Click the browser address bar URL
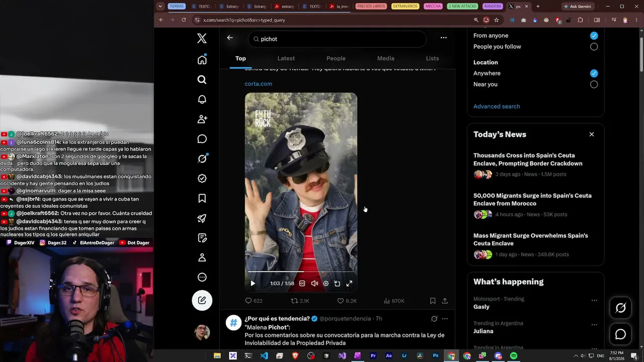The image size is (644, 362). [x=244, y=20]
